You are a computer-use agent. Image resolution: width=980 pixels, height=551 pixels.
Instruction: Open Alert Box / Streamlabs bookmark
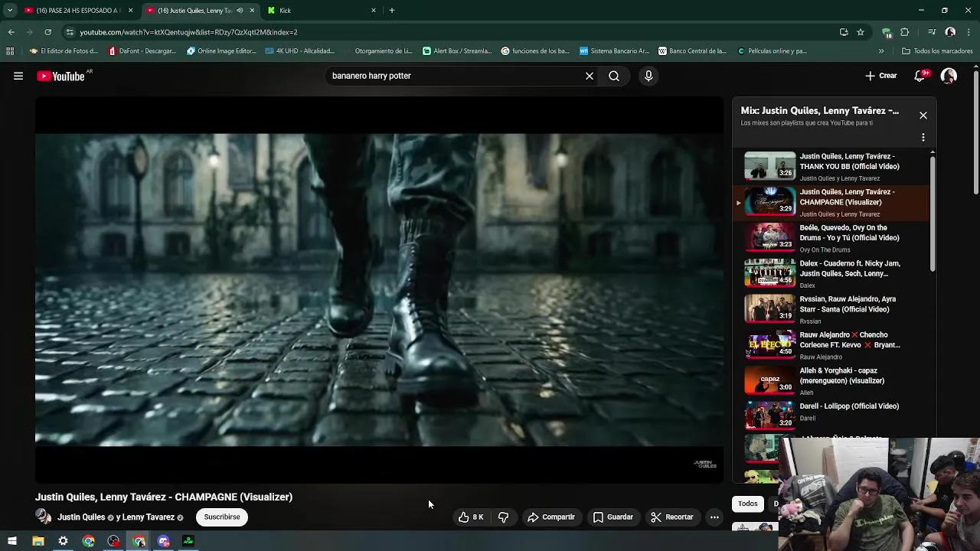pyautogui.click(x=457, y=51)
